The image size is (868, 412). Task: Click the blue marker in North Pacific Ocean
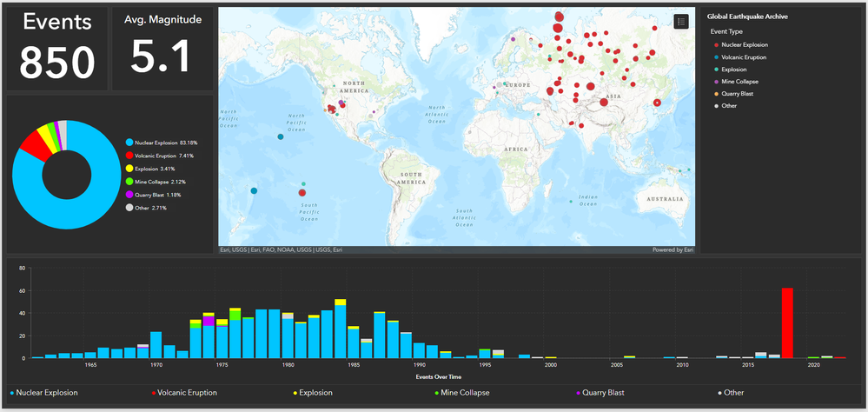280,136
